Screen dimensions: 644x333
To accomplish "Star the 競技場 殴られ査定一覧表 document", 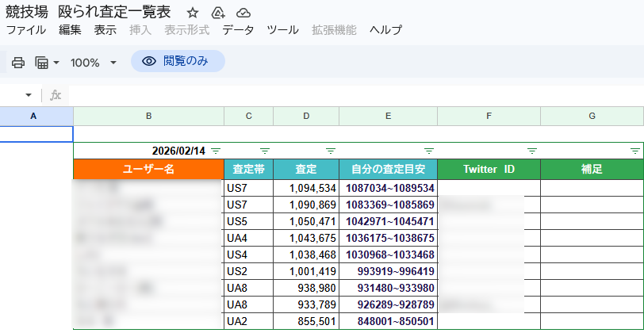I will tap(193, 13).
